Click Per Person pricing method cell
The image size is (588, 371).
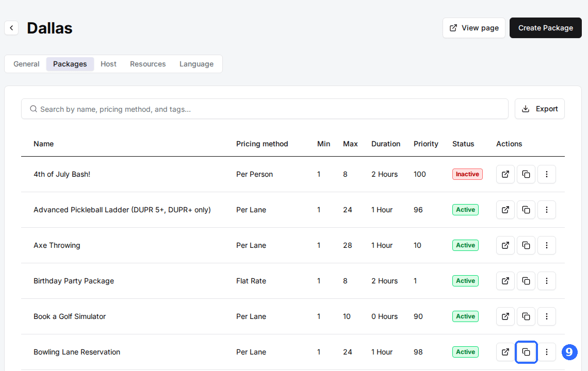click(x=254, y=174)
